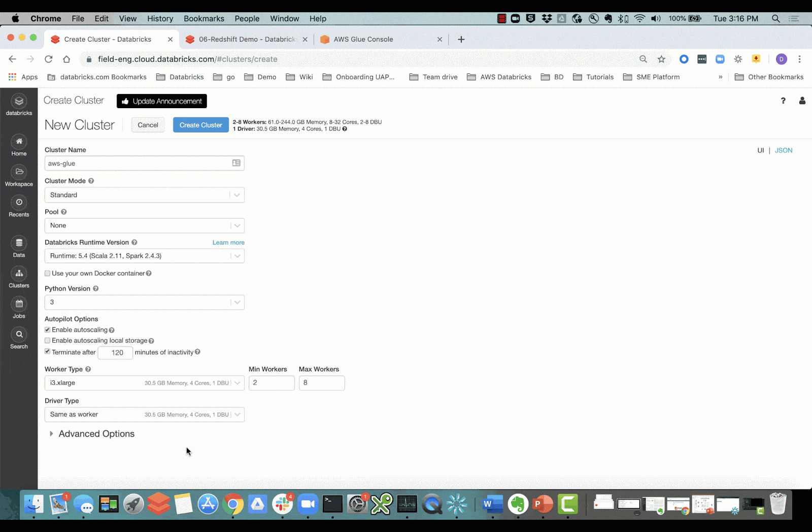Open the Databricks logo in sidebar
812x532 pixels.
[19, 105]
